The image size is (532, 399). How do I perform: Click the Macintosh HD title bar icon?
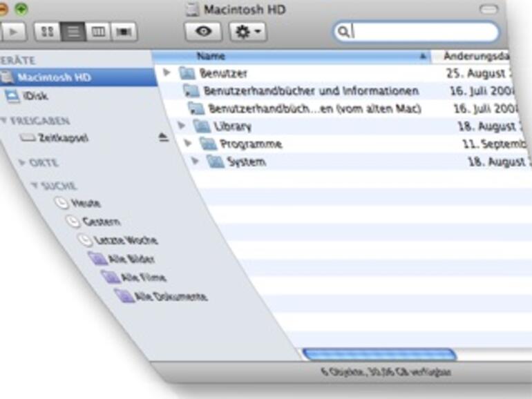point(192,10)
